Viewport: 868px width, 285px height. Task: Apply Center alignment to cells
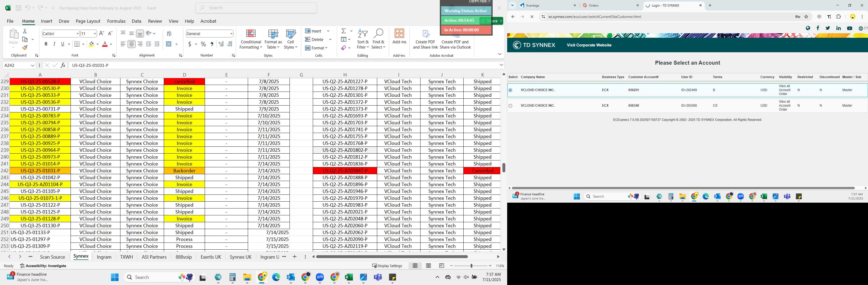131,44
